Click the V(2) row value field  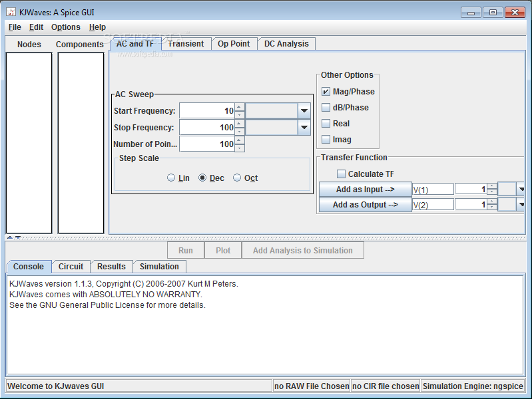tap(471, 205)
